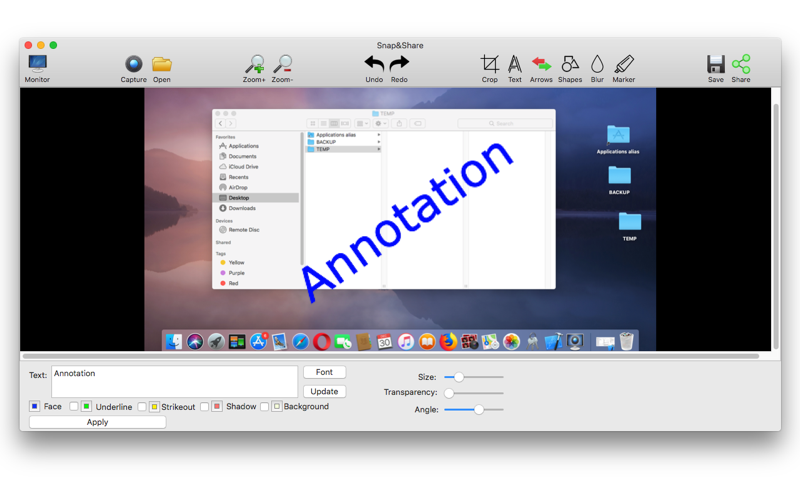The width and height of the screenshot is (800, 500).
Task: Click the Font button
Action: pos(324,372)
